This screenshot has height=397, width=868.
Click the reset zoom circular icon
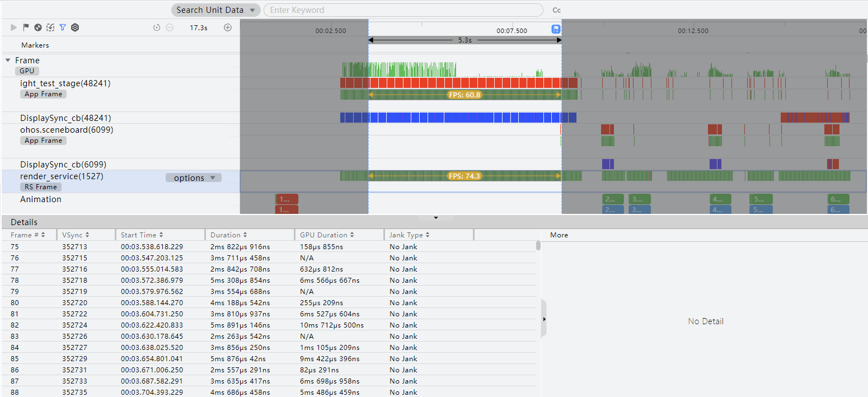157,27
